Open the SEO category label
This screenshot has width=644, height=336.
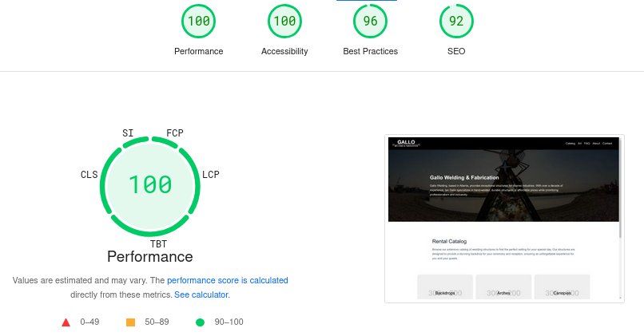tap(456, 51)
